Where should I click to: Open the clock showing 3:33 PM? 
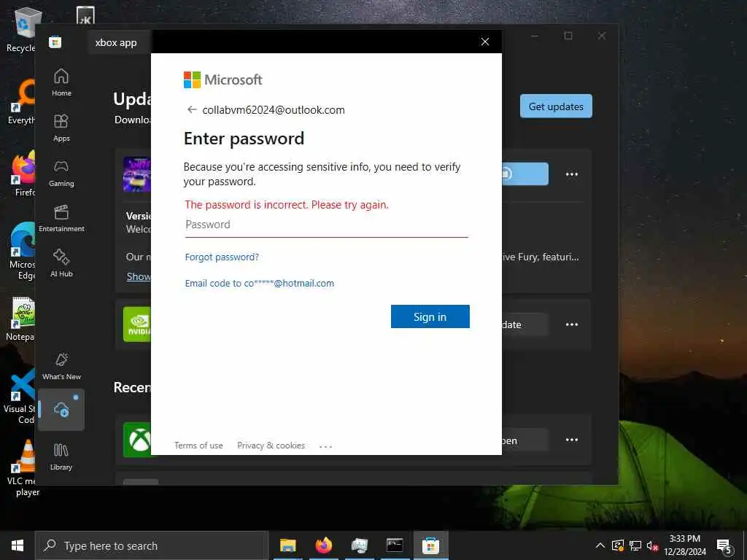(684, 545)
